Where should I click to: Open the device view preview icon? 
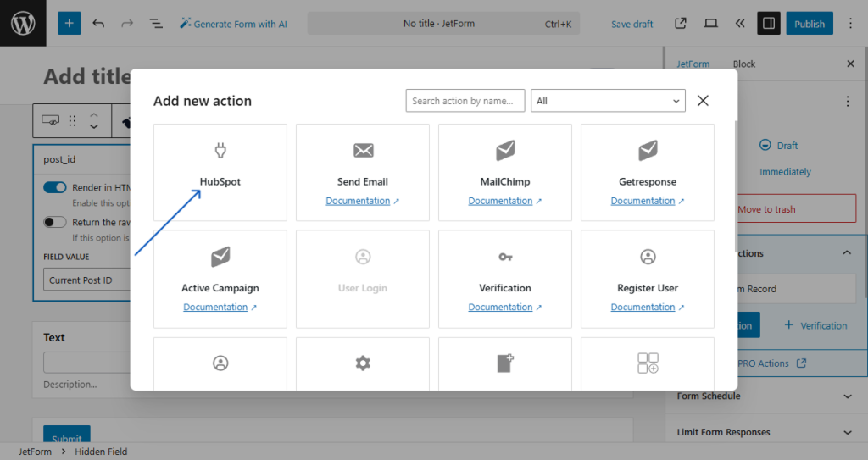[x=711, y=23]
